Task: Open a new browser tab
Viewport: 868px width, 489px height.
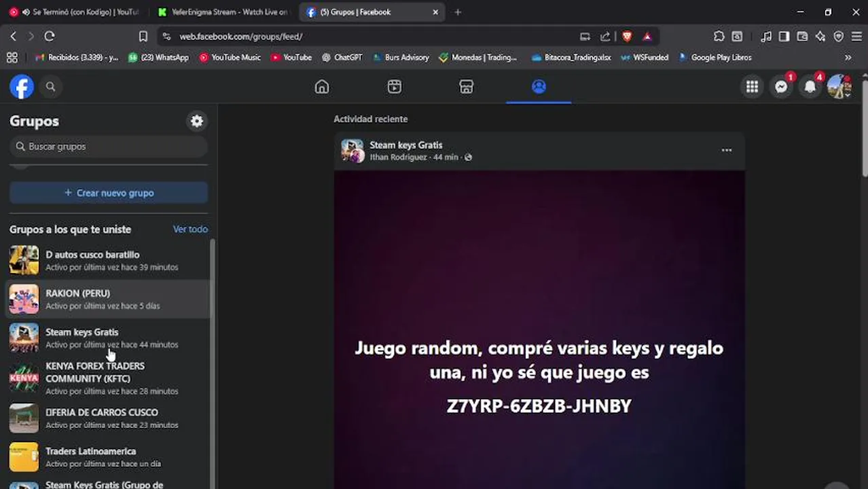Action: click(x=458, y=12)
